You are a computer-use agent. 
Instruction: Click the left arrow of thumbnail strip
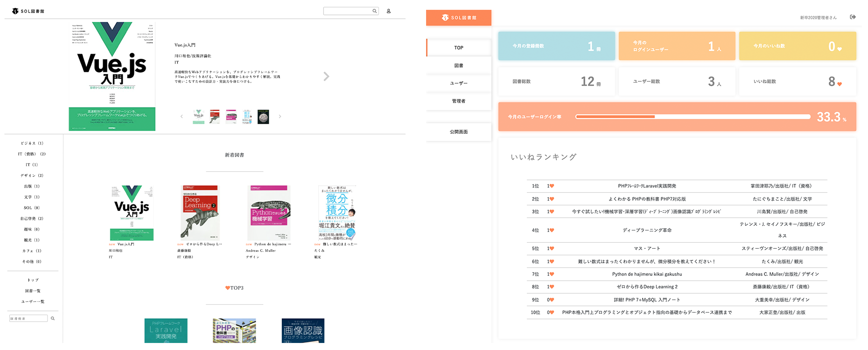182,117
